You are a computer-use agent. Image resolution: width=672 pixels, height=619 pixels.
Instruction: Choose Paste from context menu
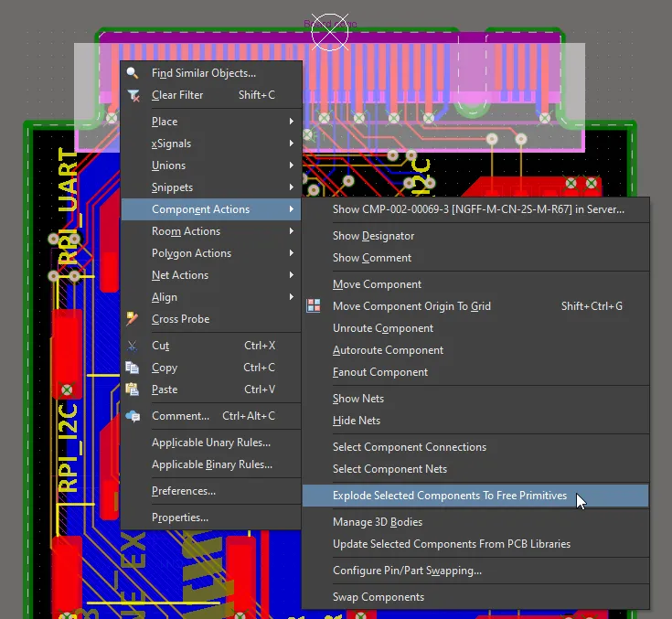pyautogui.click(x=211, y=390)
